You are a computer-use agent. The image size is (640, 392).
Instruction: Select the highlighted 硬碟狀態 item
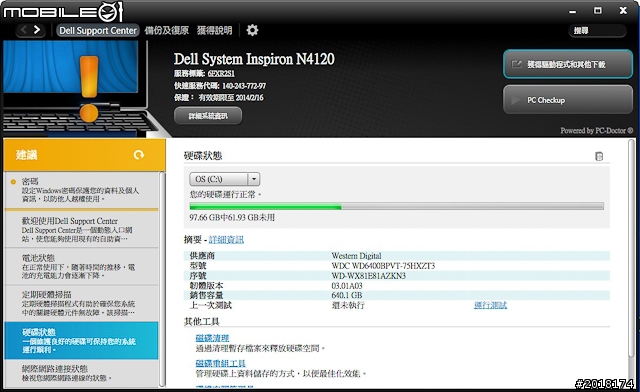click(x=81, y=341)
